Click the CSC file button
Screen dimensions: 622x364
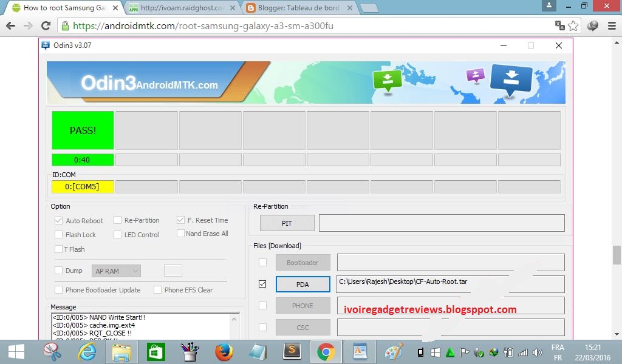click(302, 327)
